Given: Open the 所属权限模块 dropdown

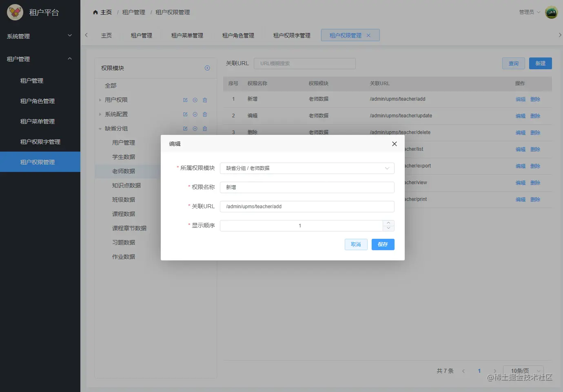Looking at the screenshot, I should (307, 168).
